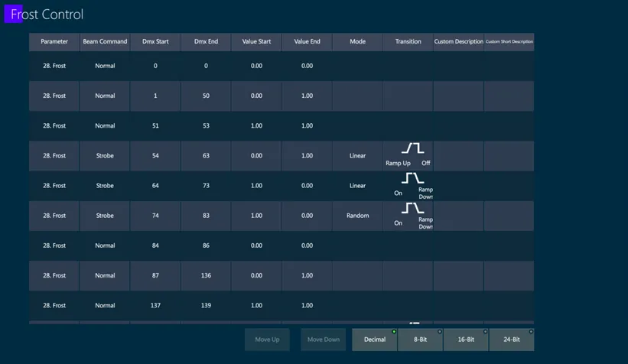Select Linear mode in Dmx 64 row
Screen dimensions: 628x364
tap(358, 186)
